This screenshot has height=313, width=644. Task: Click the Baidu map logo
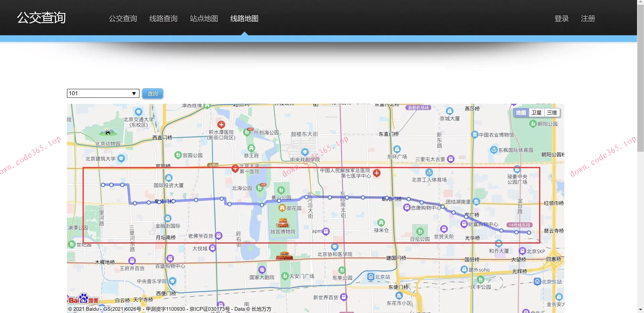click(x=83, y=299)
